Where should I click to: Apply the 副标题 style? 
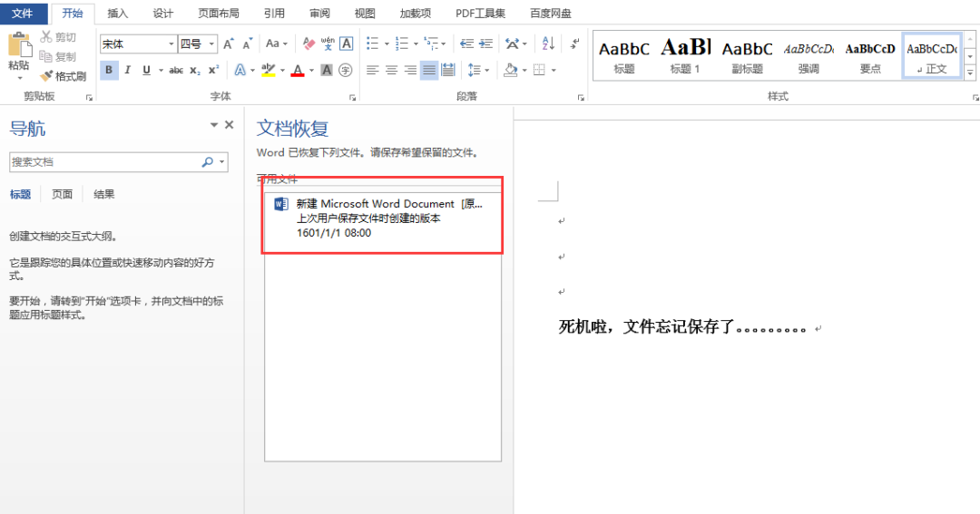(x=747, y=56)
